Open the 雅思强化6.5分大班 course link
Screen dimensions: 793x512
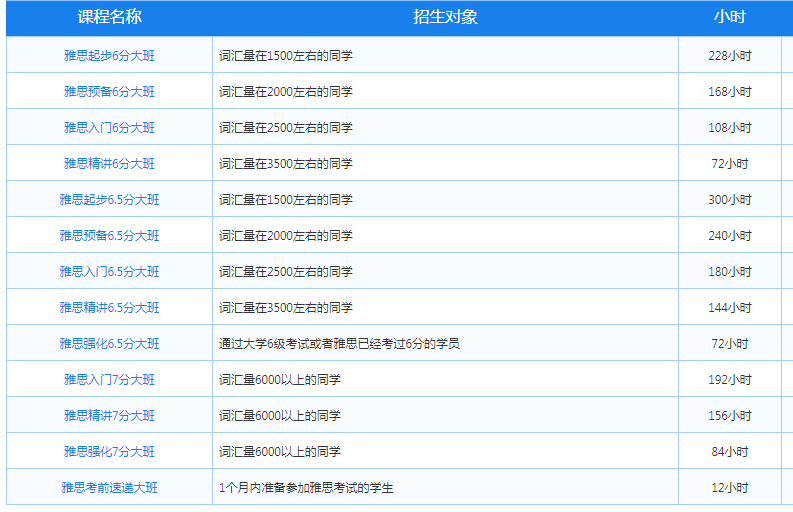click(109, 344)
